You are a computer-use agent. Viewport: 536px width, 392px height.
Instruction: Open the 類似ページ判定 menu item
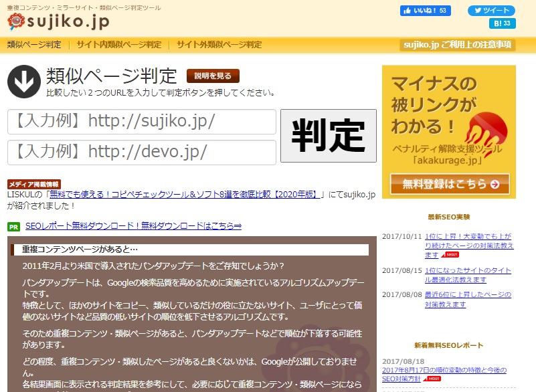point(34,45)
